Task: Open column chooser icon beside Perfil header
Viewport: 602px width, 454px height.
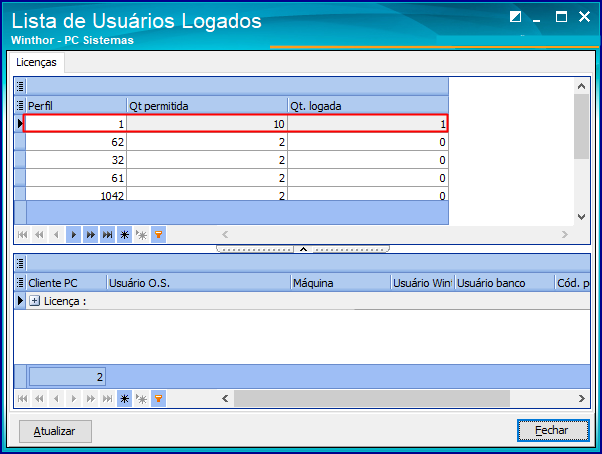Action: click(x=20, y=105)
